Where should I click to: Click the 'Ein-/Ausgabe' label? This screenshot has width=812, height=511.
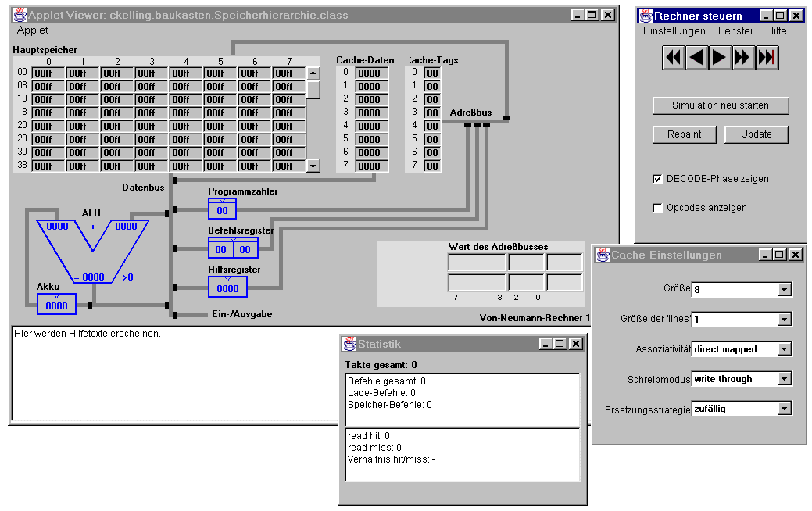pyautogui.click(x=241, y=314)
